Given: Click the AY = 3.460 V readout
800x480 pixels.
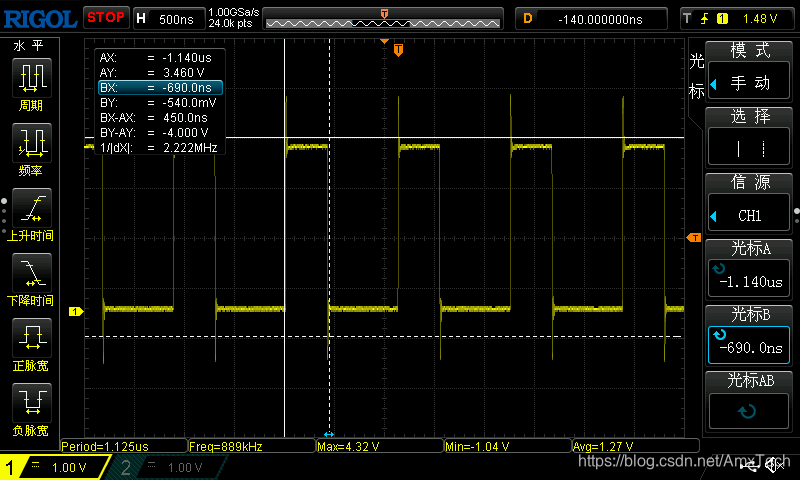Looking at the screenshot, I should 152,73.
